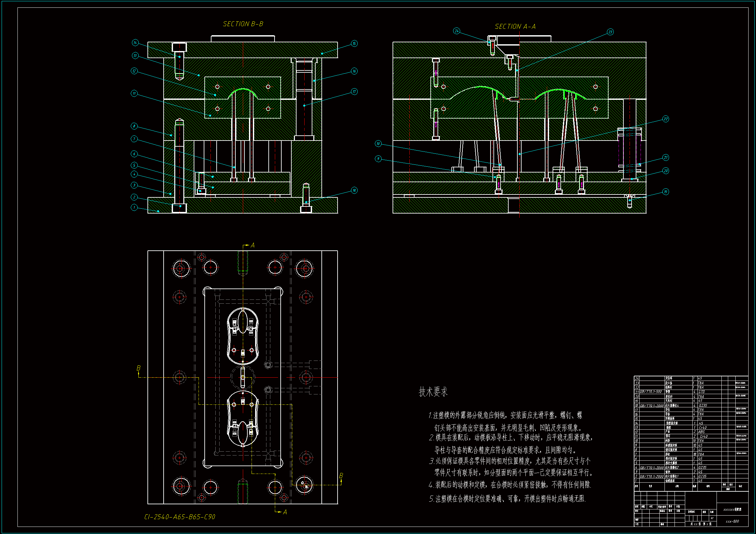The height and width of the screenshot is (534, 756).
Task: Select balloon 19 at bottom right
Action: (665, 192)
